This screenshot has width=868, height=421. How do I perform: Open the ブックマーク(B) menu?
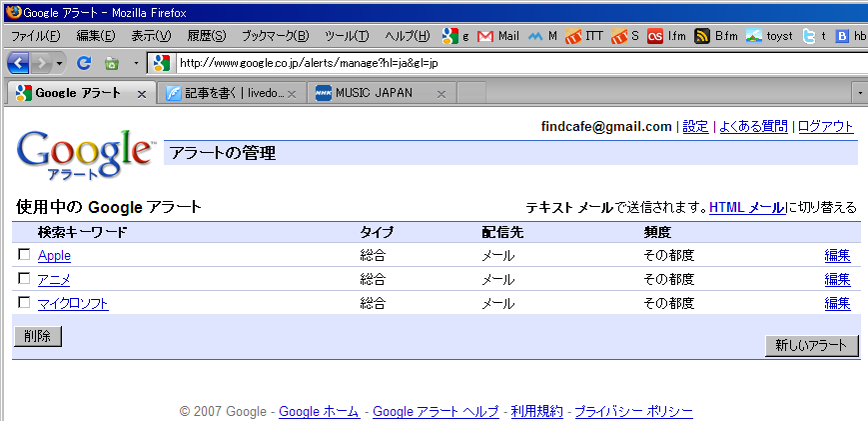pos(275,36)
